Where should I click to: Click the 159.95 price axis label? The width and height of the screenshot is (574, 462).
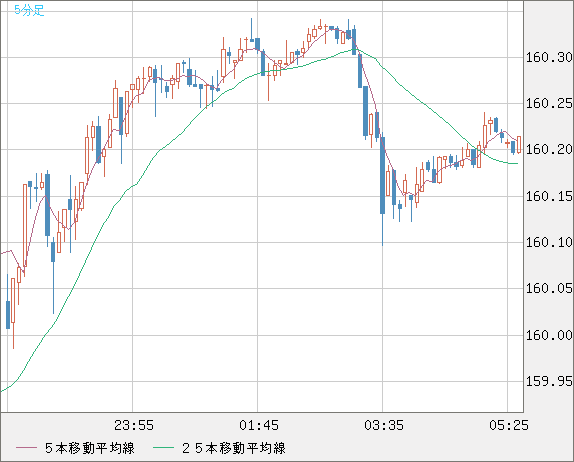[x=549, y=381]
